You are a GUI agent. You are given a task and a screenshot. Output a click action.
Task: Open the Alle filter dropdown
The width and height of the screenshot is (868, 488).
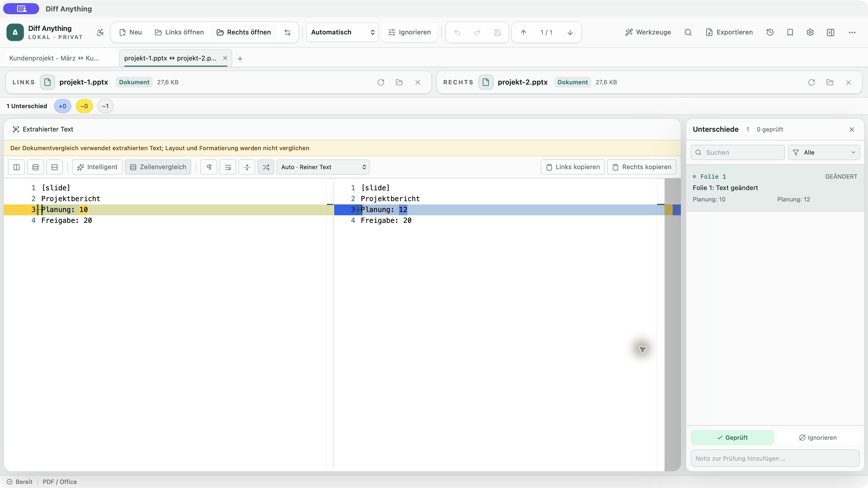click(824, 153)
